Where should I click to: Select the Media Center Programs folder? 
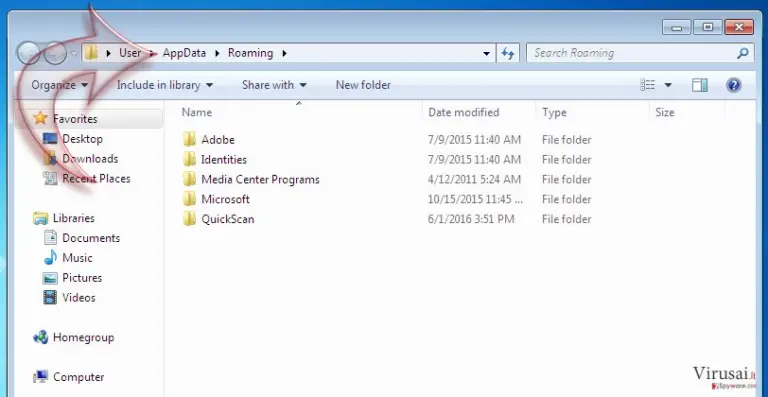[260, 179]
